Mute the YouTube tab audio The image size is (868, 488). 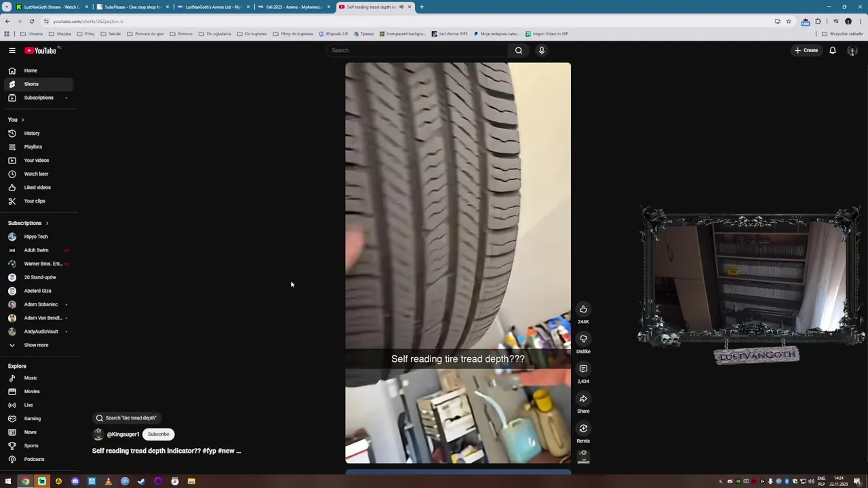(401, 7)
